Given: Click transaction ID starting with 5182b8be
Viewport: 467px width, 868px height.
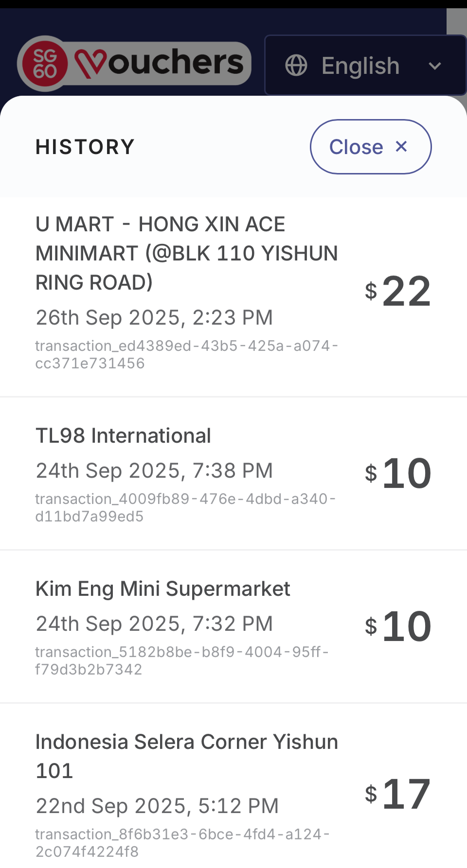Looking at the screenshot, I should coord(182,660).
